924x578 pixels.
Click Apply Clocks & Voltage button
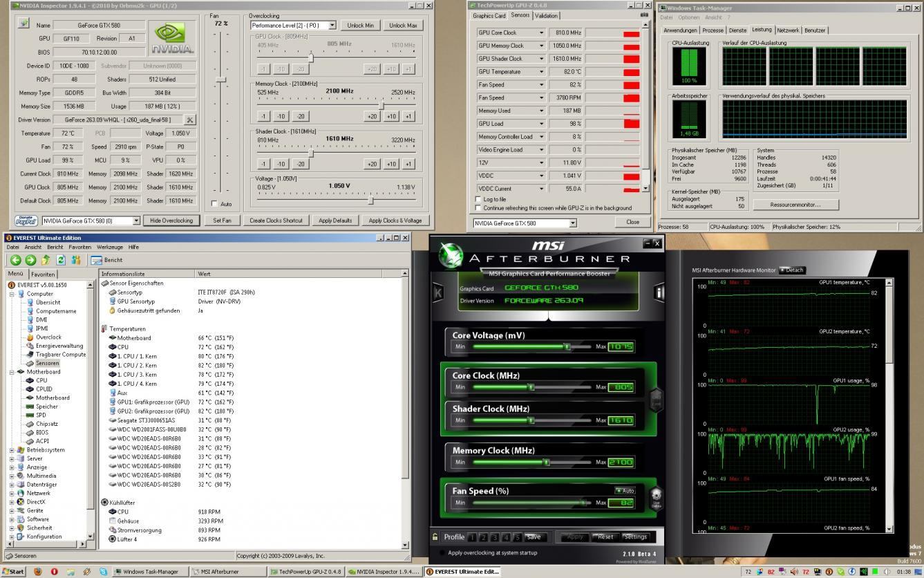click(395, 221)
